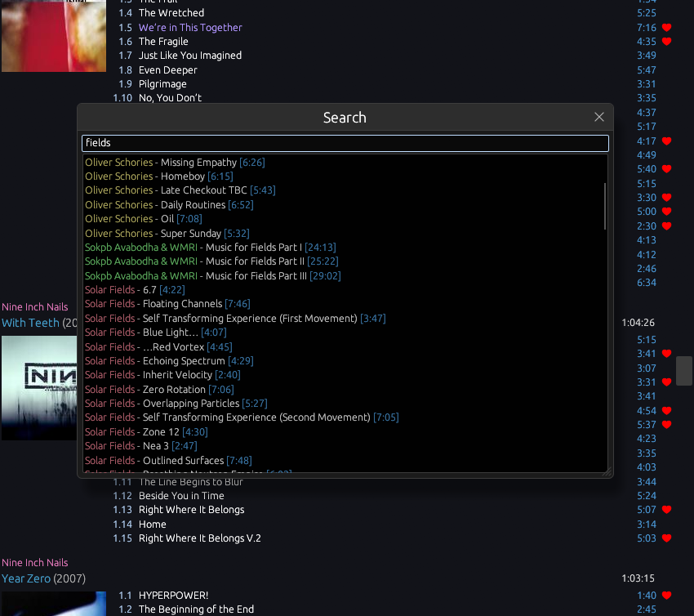The image size is (694, 616).
Task: Close the Search dialog with the X
Action: point(599,118)
